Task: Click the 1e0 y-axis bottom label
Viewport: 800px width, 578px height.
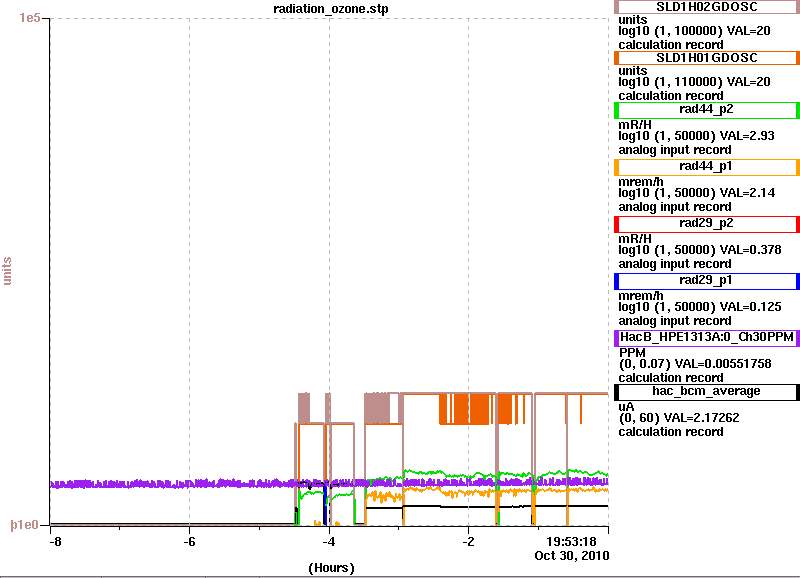Action: pos(24,525)
